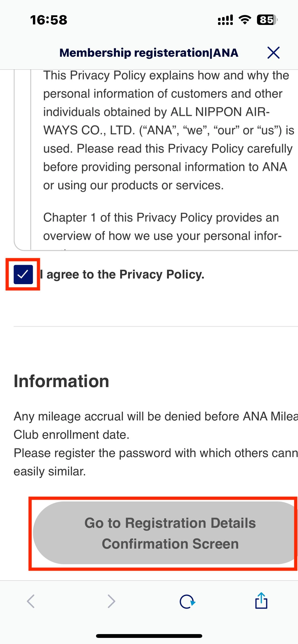
Task: Go forward using the right arrow
Action: click(x=111, y=601)
